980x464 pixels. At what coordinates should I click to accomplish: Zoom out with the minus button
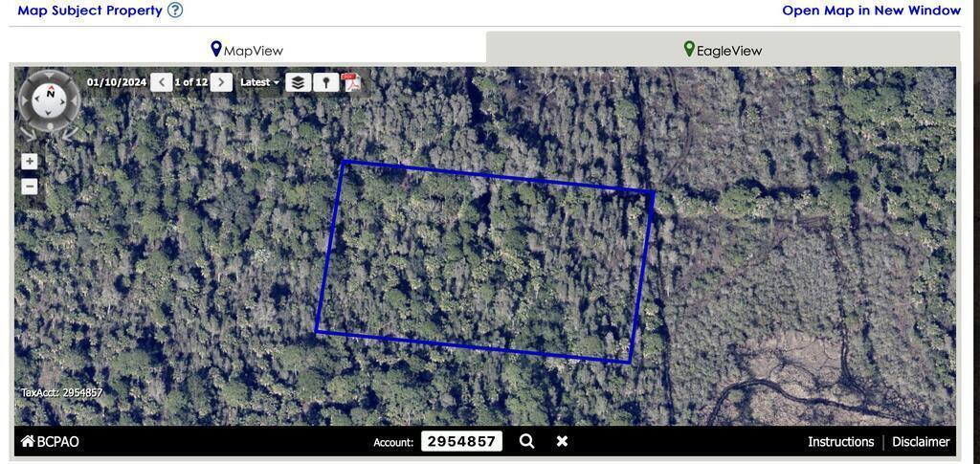30,187
